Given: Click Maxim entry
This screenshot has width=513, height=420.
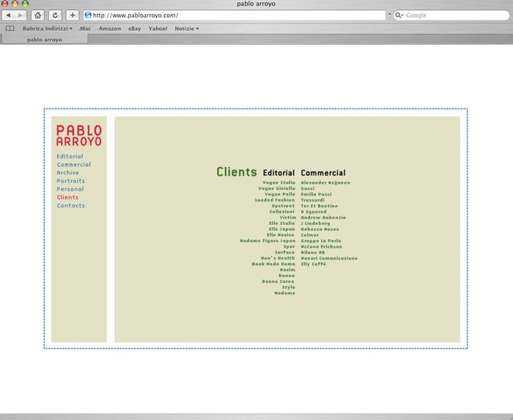Looking at the screenshot, I should click(287, 270).
